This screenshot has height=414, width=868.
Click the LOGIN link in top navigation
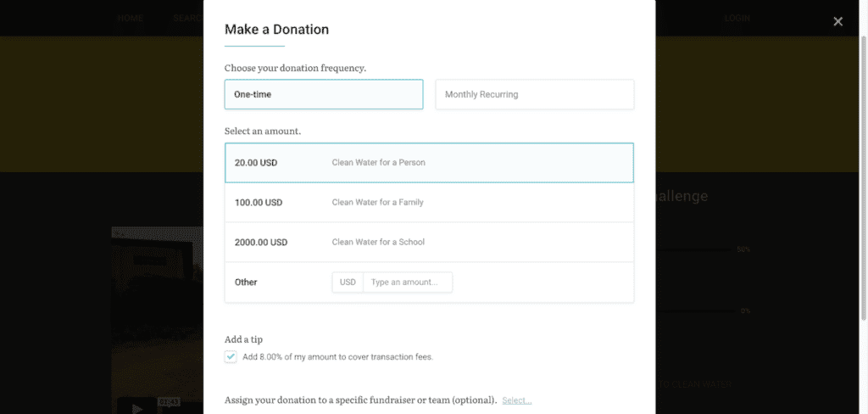point(737,19)
